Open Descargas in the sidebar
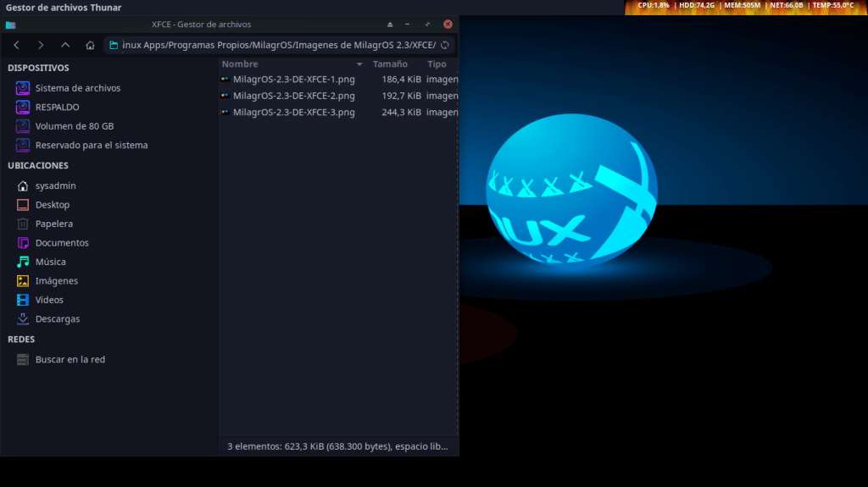The image size is (868, 487). 57,319
